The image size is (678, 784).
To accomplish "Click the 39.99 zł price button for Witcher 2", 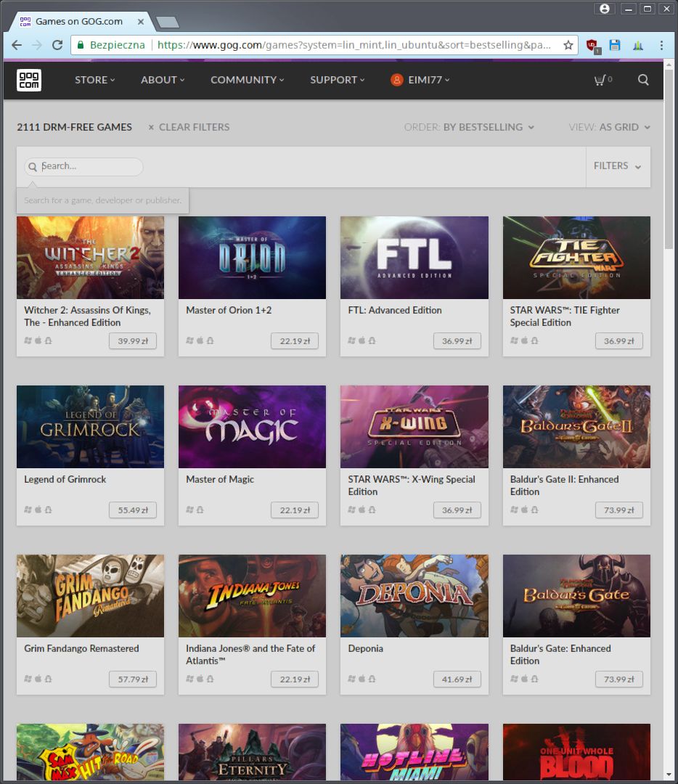I will click(x=133, y=341).
